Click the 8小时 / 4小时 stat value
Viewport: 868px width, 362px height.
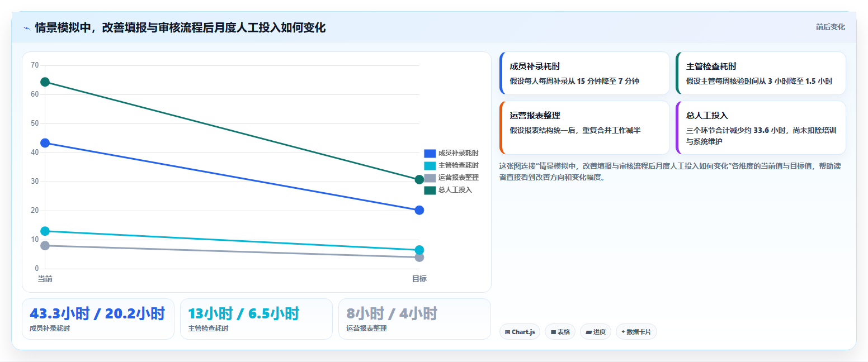tap(391, 313)
